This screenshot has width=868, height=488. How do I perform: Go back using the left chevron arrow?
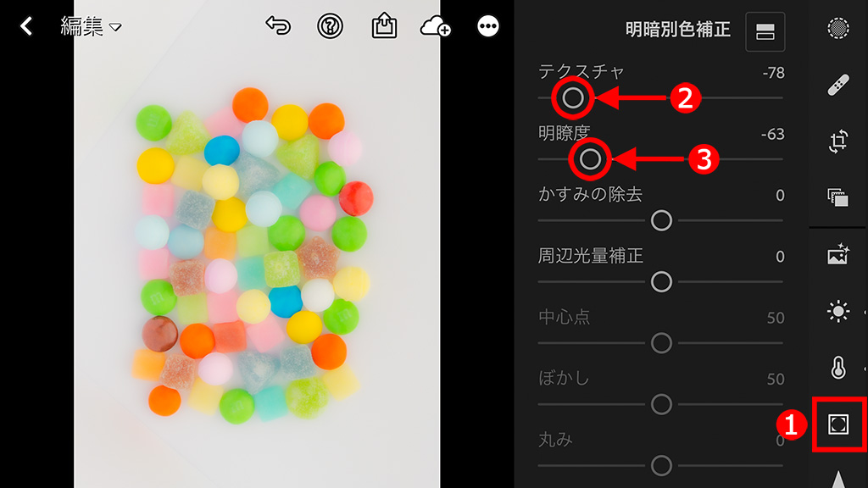point(26,26)
